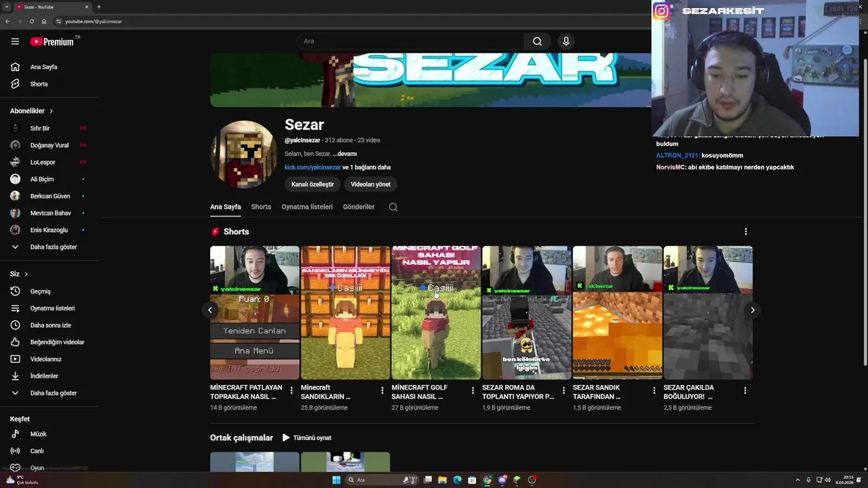Click Kanalı özelleştir button
The image size is (868, 488).
(x=313, y=184)
